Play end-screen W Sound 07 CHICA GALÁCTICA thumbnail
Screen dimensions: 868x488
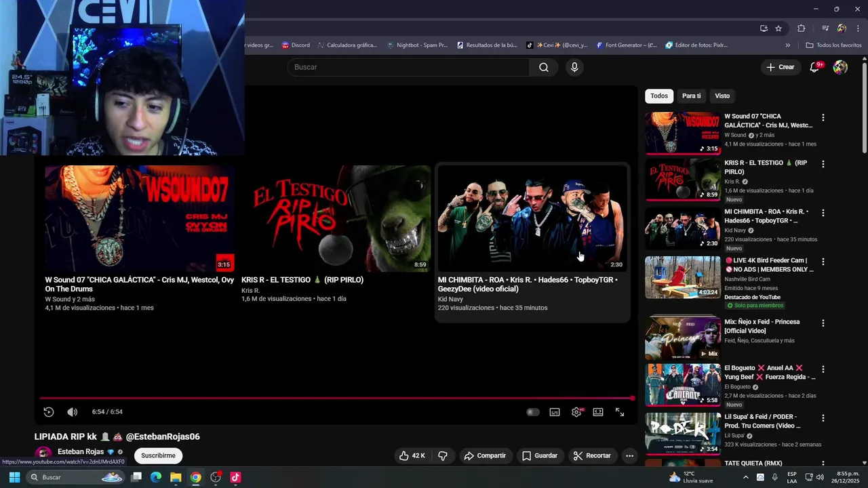pyautogui.click(x=140, y=219)
